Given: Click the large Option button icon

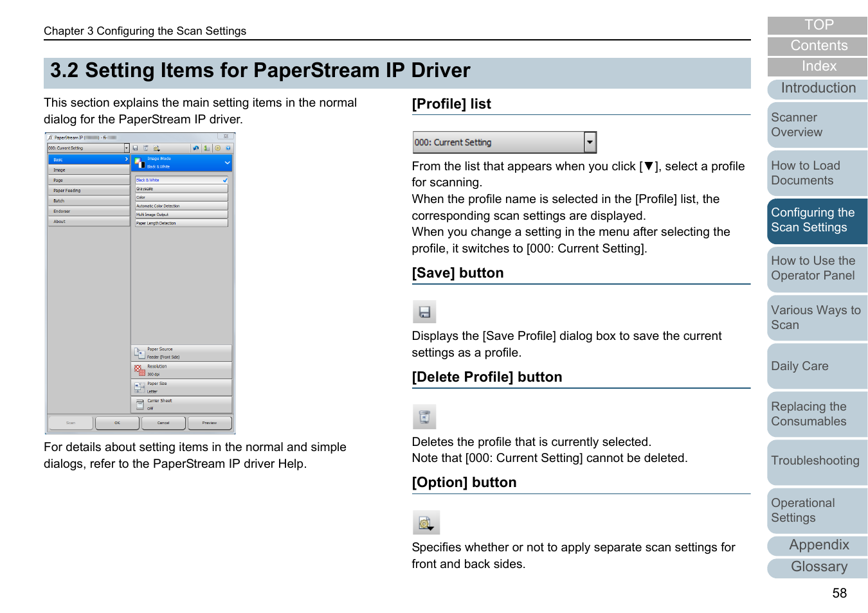Looking at the screenshot, I should (426, 522).
